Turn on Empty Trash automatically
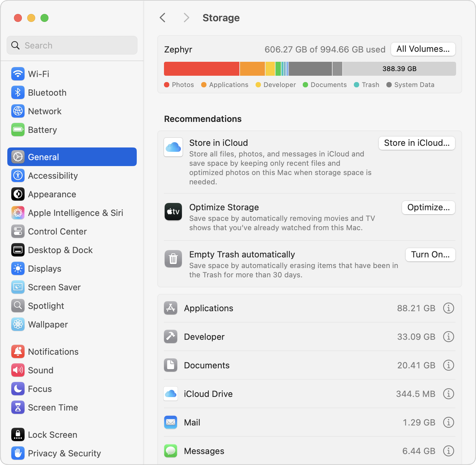Screen dimensions: 476x465 [x=430, y=255]
